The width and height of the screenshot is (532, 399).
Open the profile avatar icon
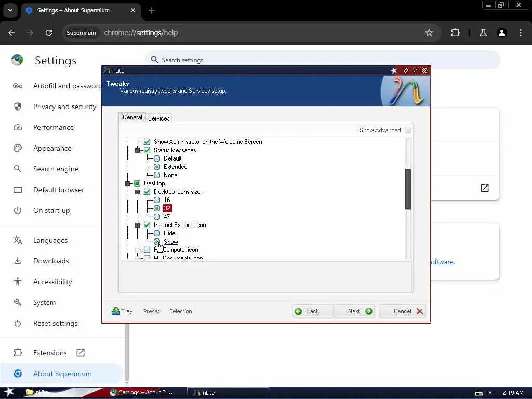pyautogui.click(x=502, y=33)
